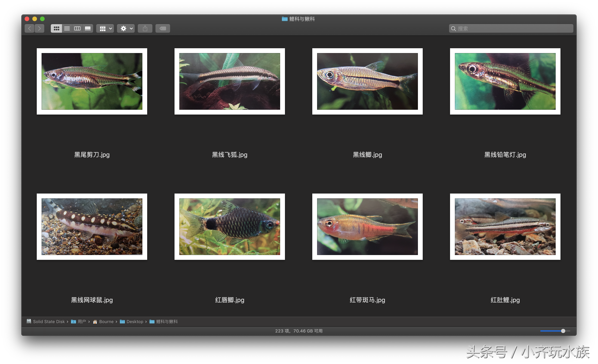Switch to list view
This screenshot has height=364, width=598.
click(67, 29)
